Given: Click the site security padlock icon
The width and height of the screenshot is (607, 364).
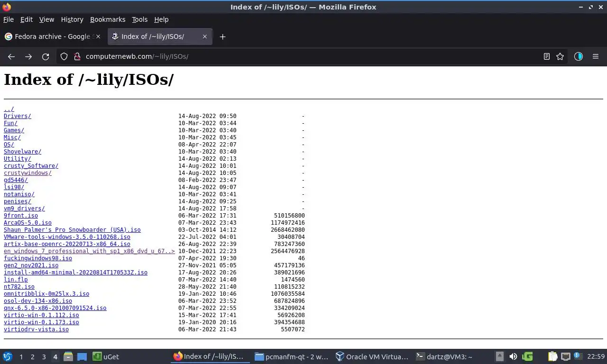Looking at the screenshot, I should tap(77, 56).
